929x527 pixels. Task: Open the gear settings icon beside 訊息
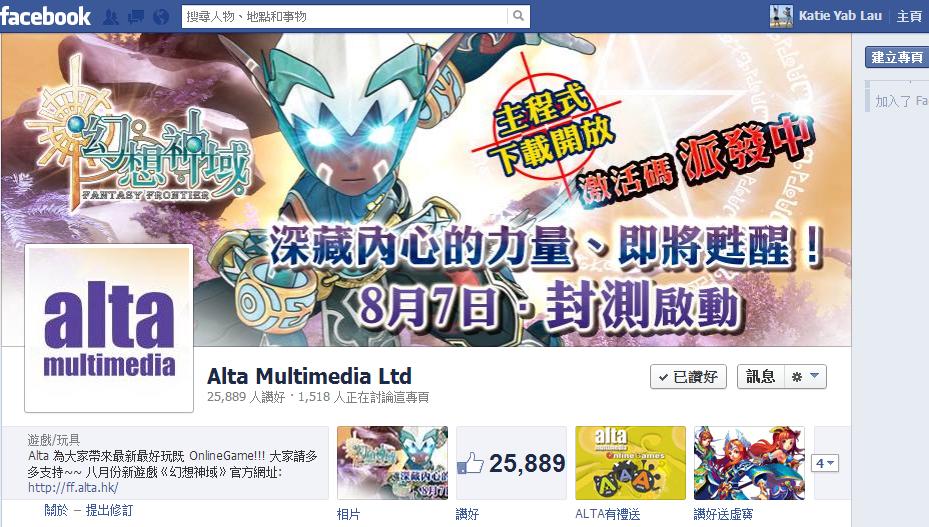click(x=797, y=376)
